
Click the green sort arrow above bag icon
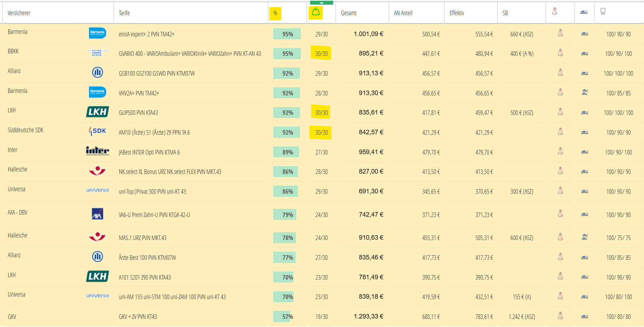(321, 2)
